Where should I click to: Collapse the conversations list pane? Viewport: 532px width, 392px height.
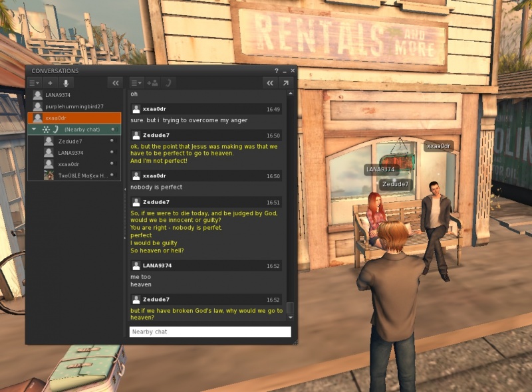pos(116,83)
